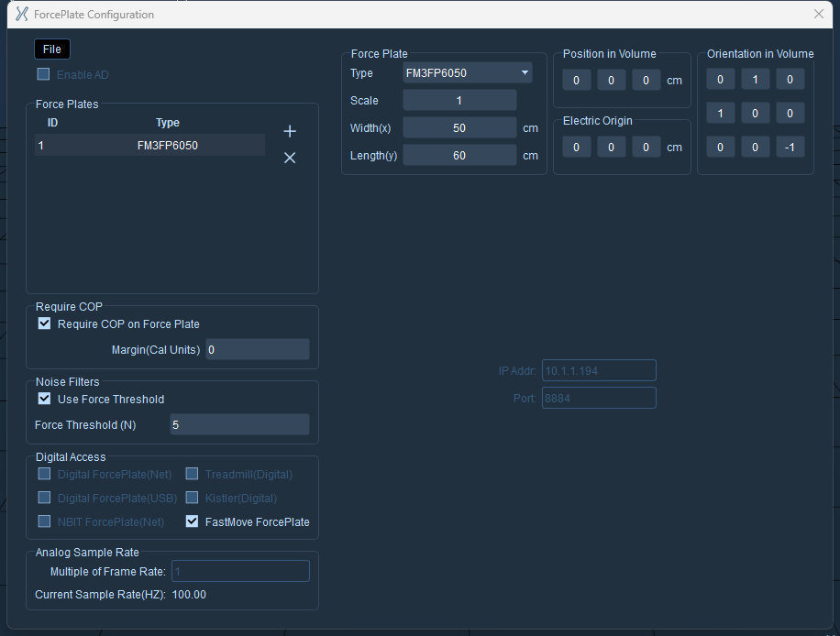The width and height of the screenshot is (840, 636).
Task: Click the Width(x) input field
Action: (459, 128)
